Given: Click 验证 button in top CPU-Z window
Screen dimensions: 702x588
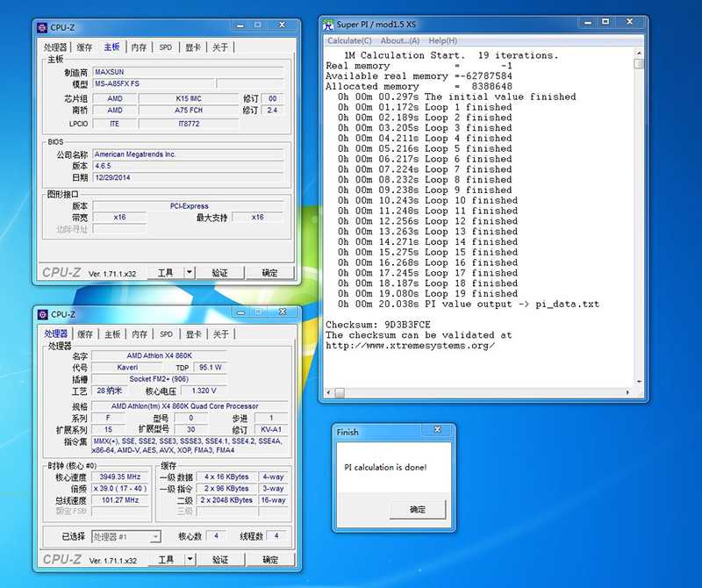Looking at the screenshot, I should [220, 273].
